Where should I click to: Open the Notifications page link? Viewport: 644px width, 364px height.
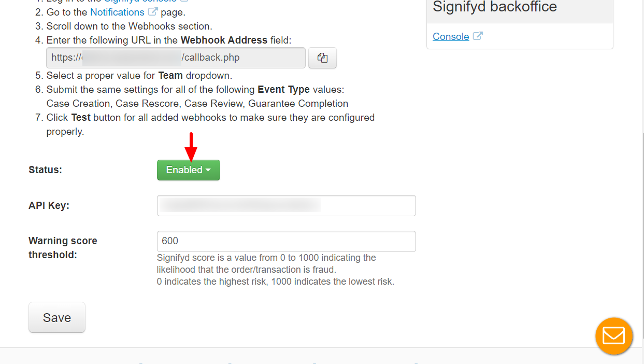pos(117,12)
